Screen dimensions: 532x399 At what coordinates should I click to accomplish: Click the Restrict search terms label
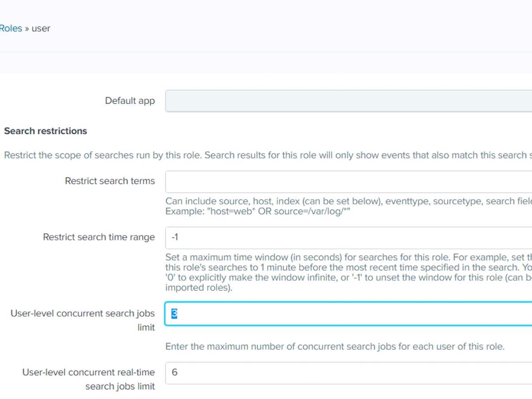point(110,181)
